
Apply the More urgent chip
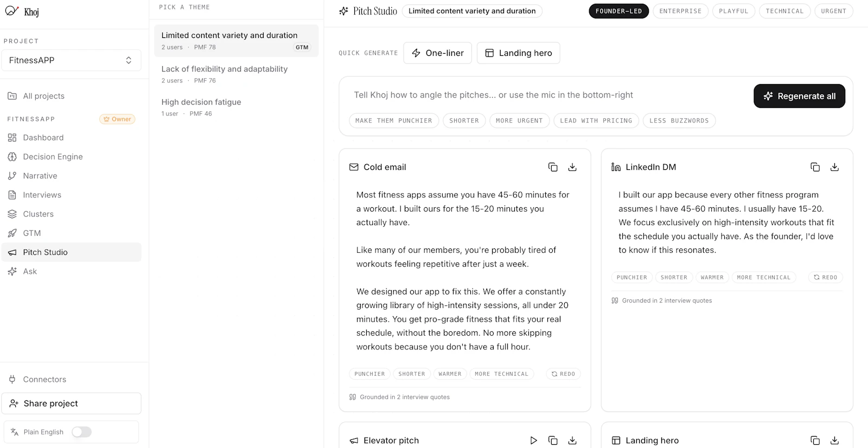coord(519,120)
